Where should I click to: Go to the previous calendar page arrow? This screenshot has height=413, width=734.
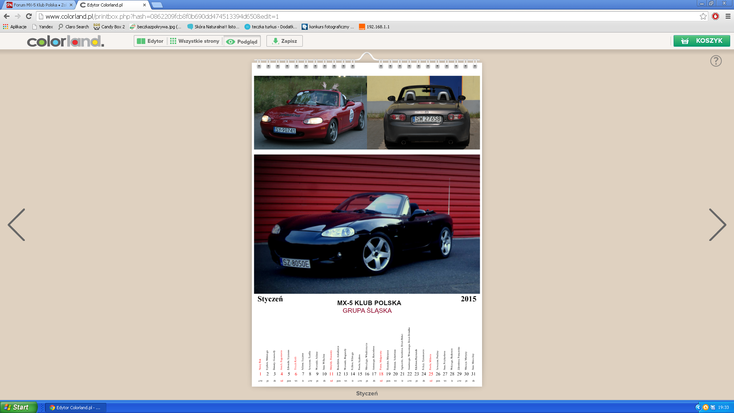(x=16, y=225)
